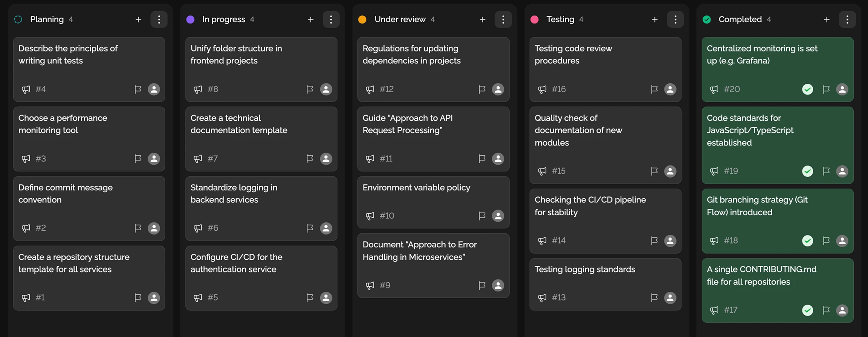Image resolution: width=868 pixels, height=337 pixels.
Task: Open assignee avatar on card #12
Action: click(498, 89)
